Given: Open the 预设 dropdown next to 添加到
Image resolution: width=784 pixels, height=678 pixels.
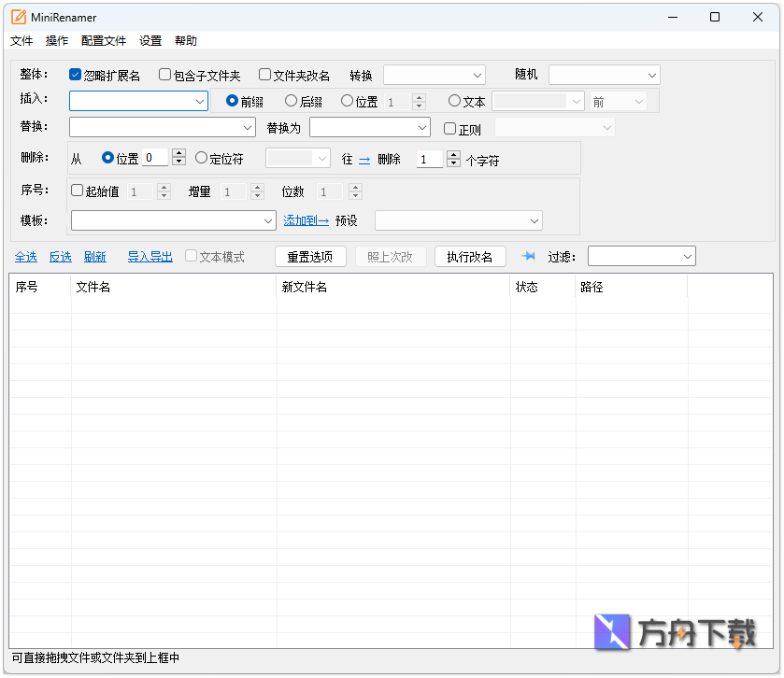Looking at the screenshot, I should pyautogui.click(x=458, y=220).
